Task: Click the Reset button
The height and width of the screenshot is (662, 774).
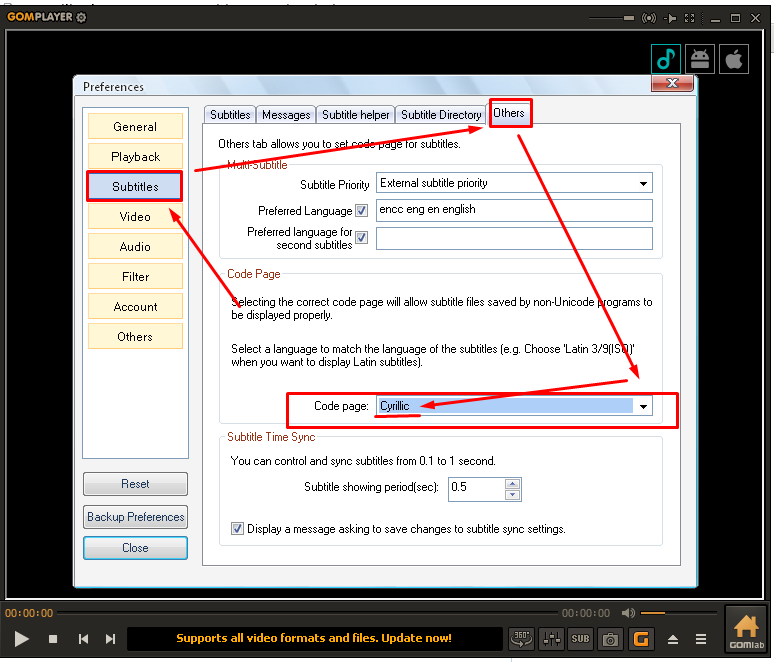Action: pos(135,484)
